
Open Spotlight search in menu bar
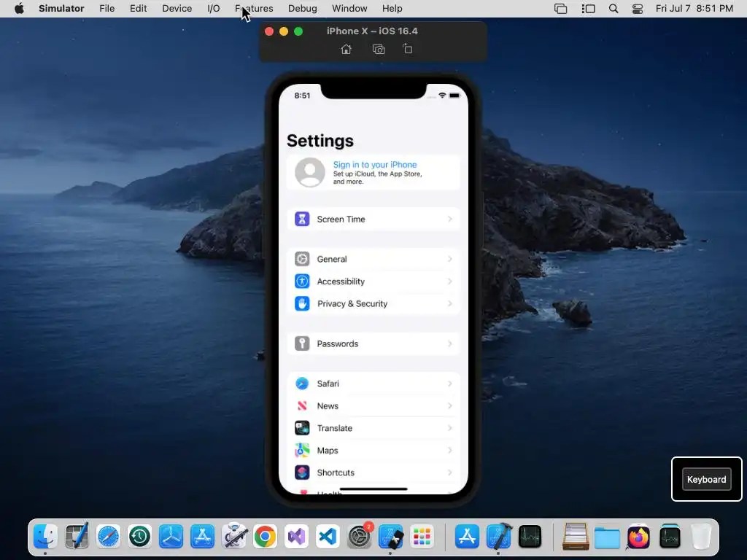tap(614, 9)
